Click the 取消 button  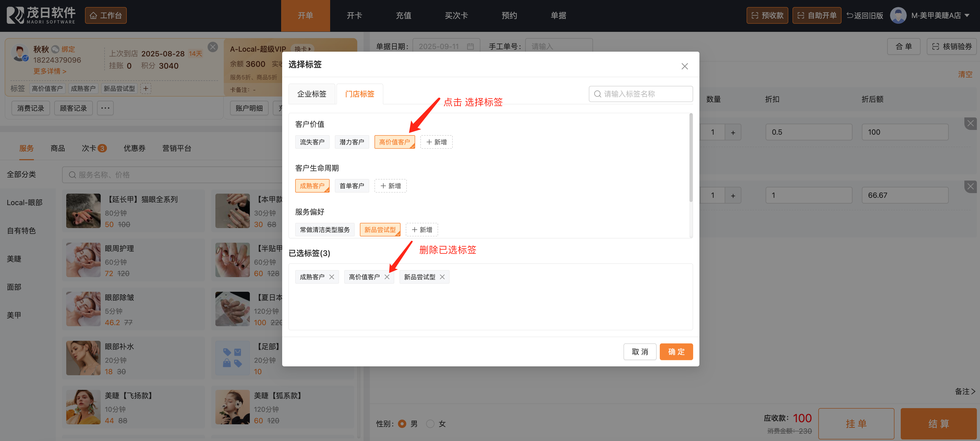tap(639, 351)
